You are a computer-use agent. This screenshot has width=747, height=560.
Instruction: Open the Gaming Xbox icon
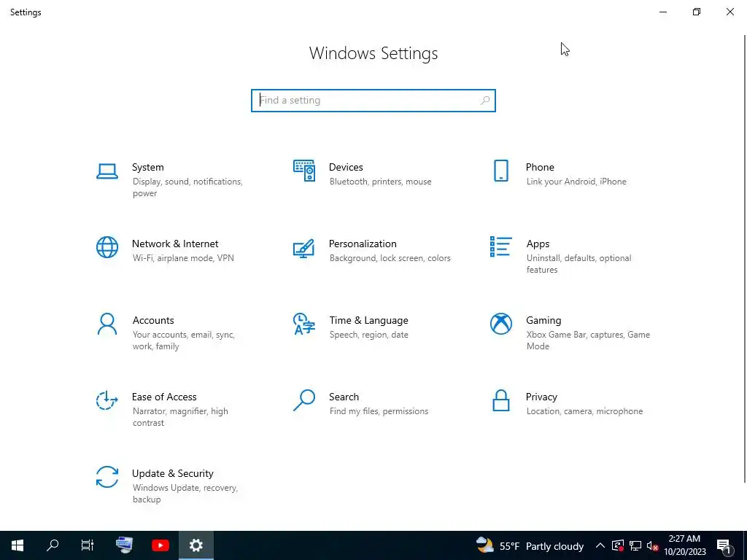[x=500, y=324]
